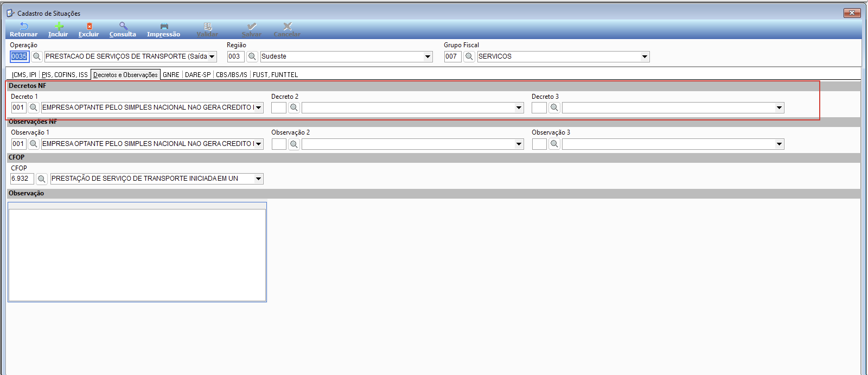The image size is (868, 375).
Task: Click the Salvar checkmark icon
Action: (252, 26)
